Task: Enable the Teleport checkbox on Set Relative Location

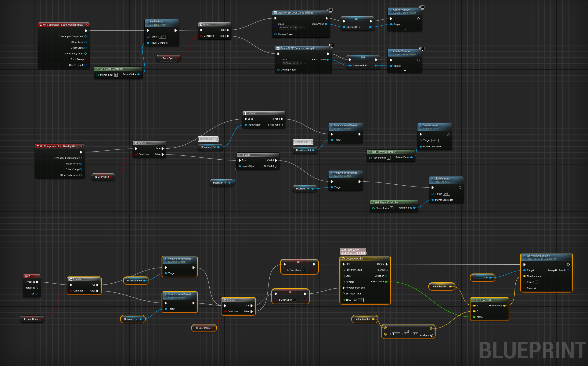Action: 539,288
